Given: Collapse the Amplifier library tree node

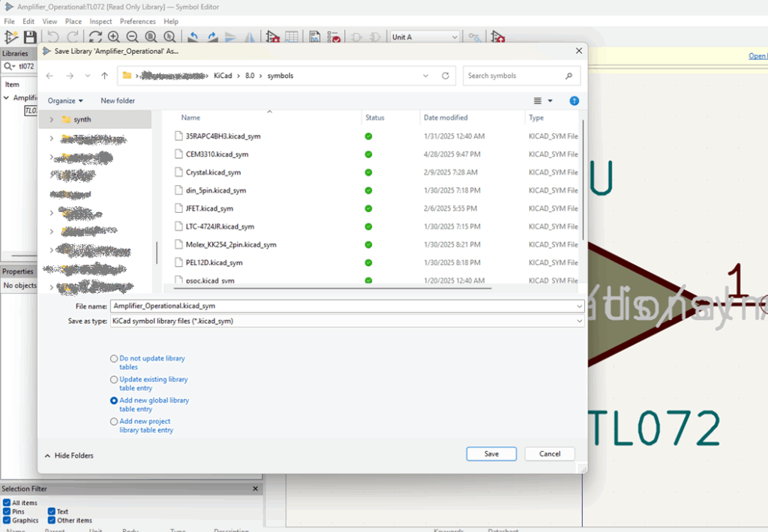Looking at the screenshot, I should (x=6, y=98).
